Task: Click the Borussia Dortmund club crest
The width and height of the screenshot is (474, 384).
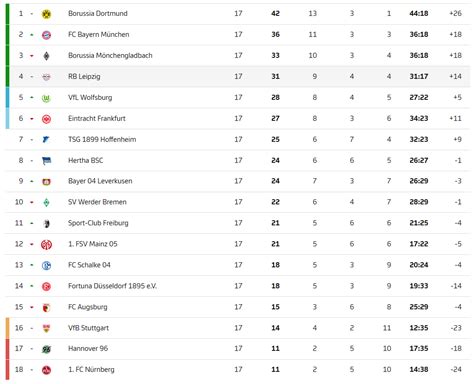Action: pos(46,14)
